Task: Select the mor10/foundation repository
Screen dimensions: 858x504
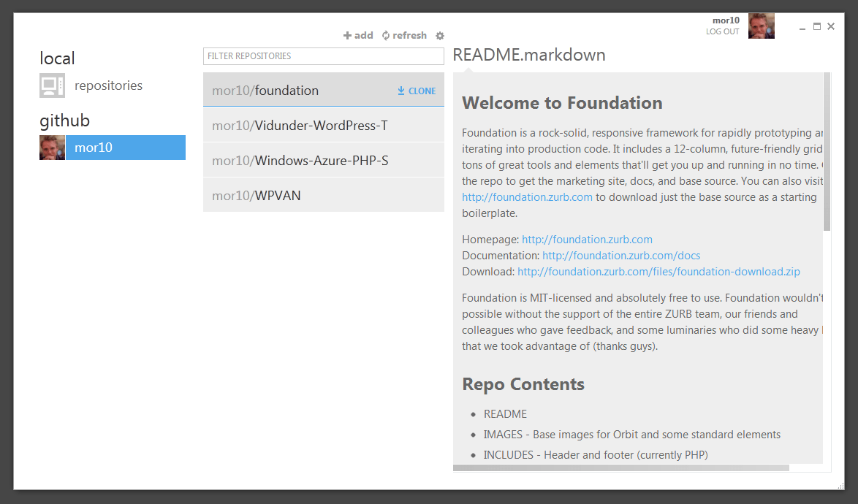Action: pyautogui.click(x=323, y=90)
